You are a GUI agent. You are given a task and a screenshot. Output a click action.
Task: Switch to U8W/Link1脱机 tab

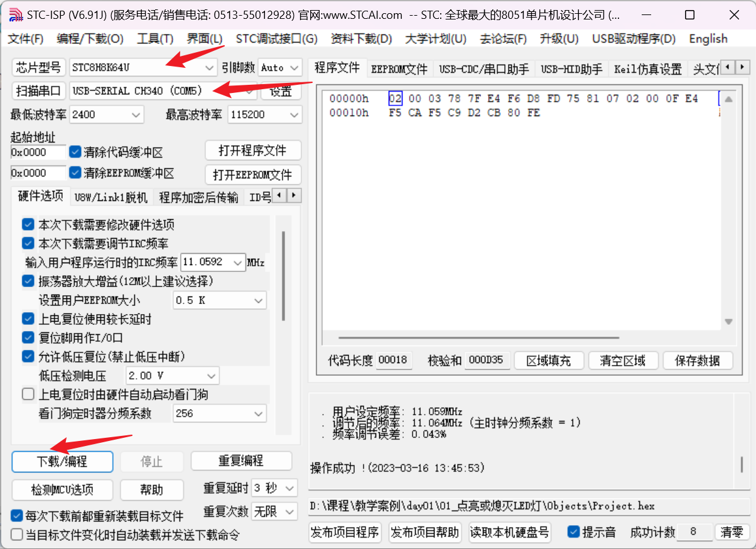111,197
